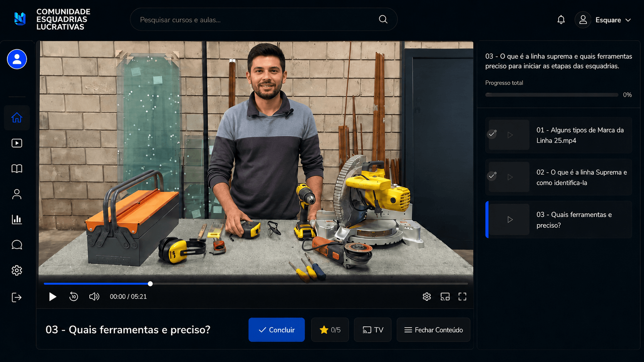644x362 pixels.
Task: Open the Home icon in sidebar
Action: point(17,118)
